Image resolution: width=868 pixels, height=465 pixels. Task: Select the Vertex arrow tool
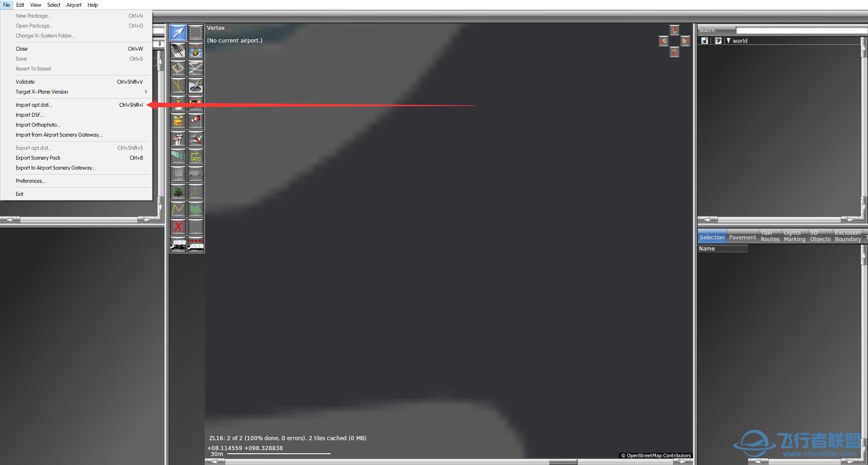178,33
